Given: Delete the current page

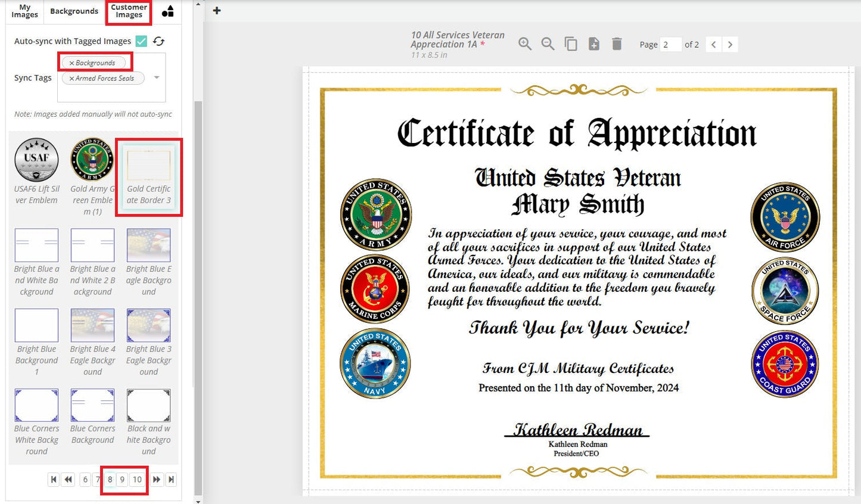Looking at the screenshot, I should pos(617,44).
